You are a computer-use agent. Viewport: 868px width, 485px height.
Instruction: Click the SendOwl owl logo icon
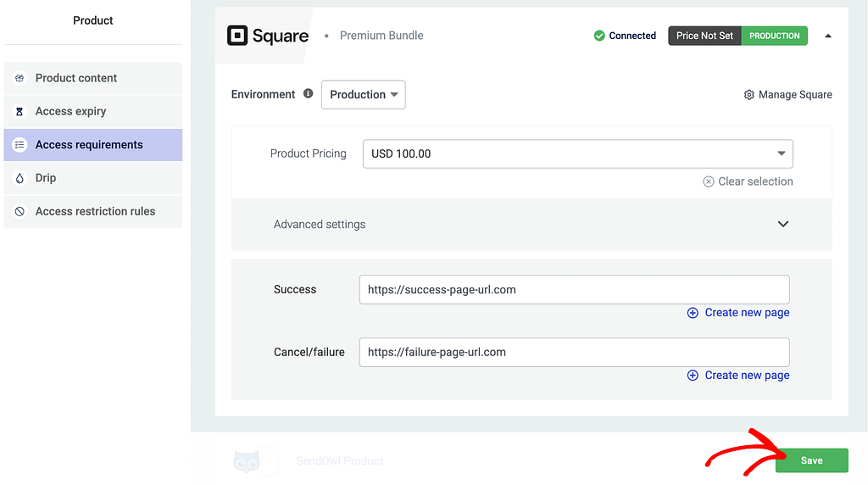(x=247, y=461)
